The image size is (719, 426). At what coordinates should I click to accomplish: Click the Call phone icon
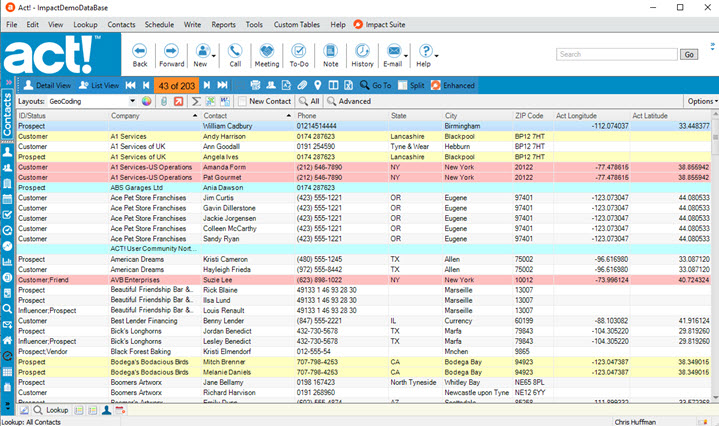(x=235, y=50)
